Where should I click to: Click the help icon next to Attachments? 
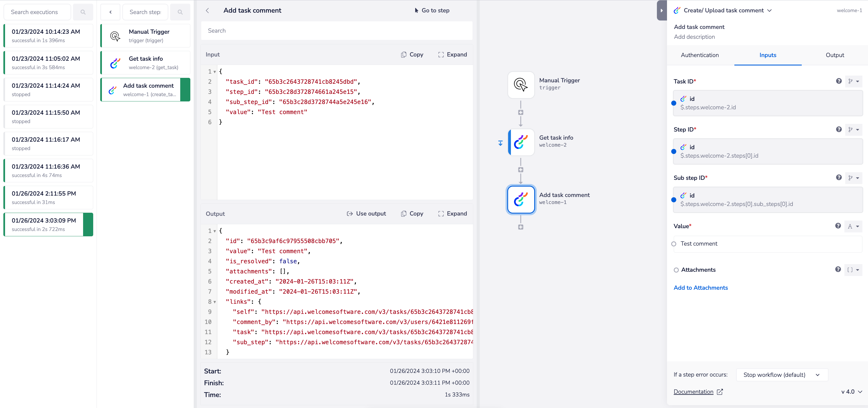(838, 269)
